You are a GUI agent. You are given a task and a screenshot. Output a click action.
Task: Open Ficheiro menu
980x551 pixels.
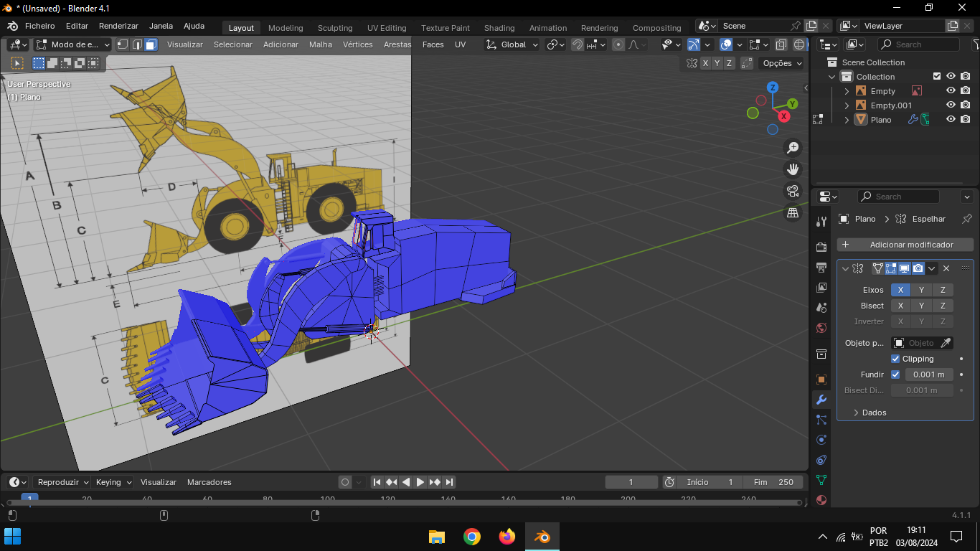coord(39,26)
